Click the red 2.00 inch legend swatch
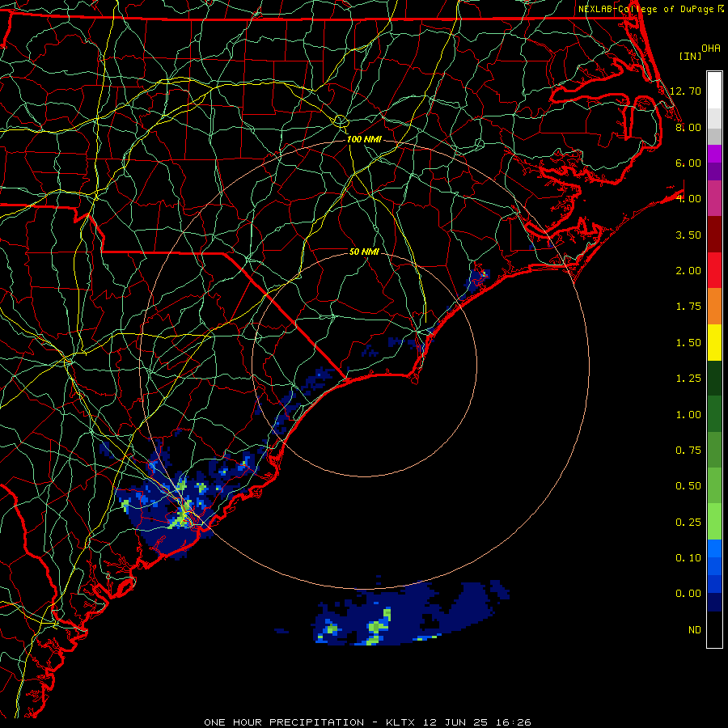 click(x=714, y=270)
